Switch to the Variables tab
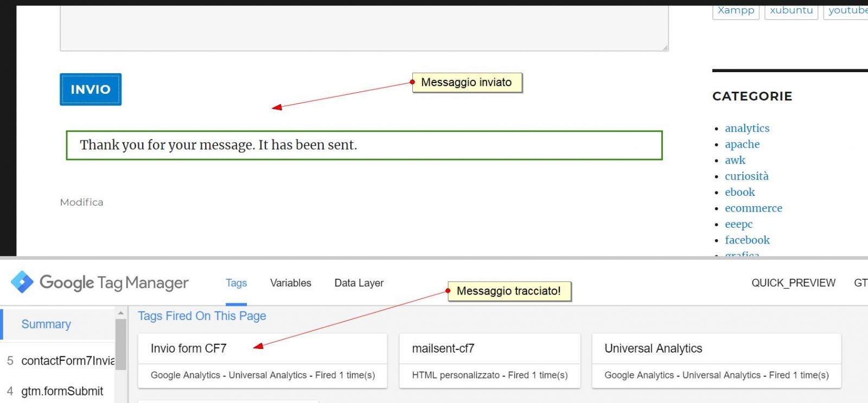The height and width of the screenshot is (403, 868). point(290,283)
